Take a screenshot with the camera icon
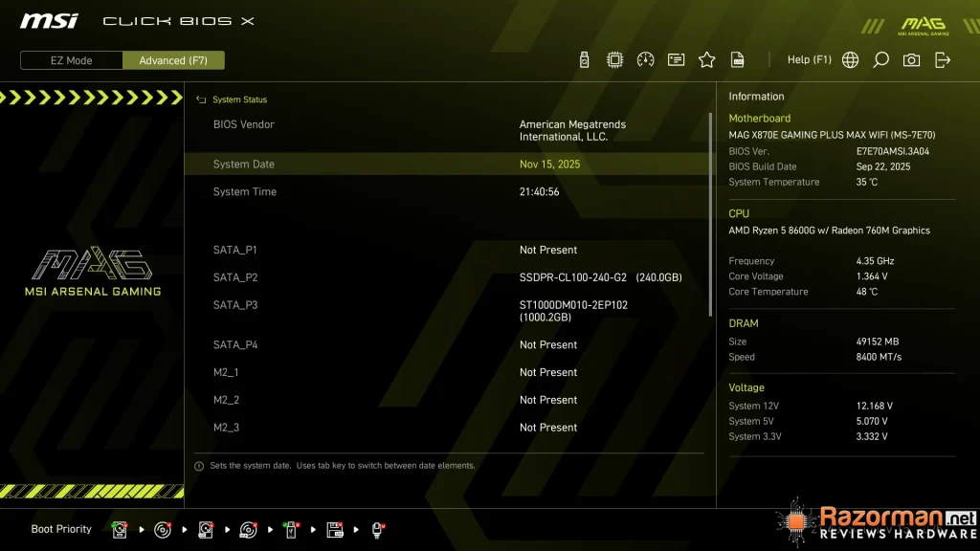Image resolution: width=980 pixels, height=551 pixels. coord(911,60)
